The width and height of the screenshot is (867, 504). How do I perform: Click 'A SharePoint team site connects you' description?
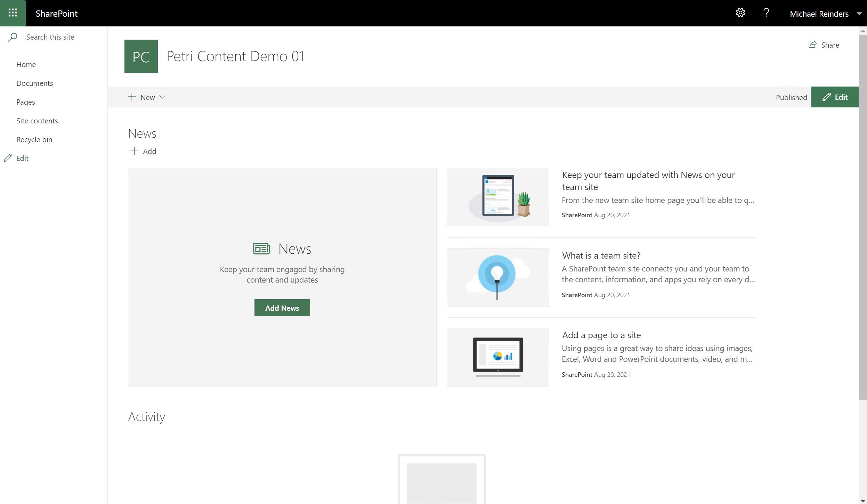click(658, 274)
